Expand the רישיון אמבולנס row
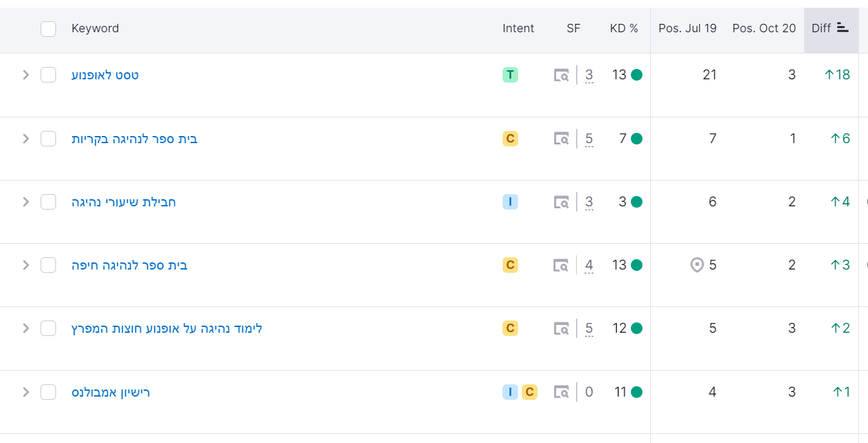 (26, 392)
